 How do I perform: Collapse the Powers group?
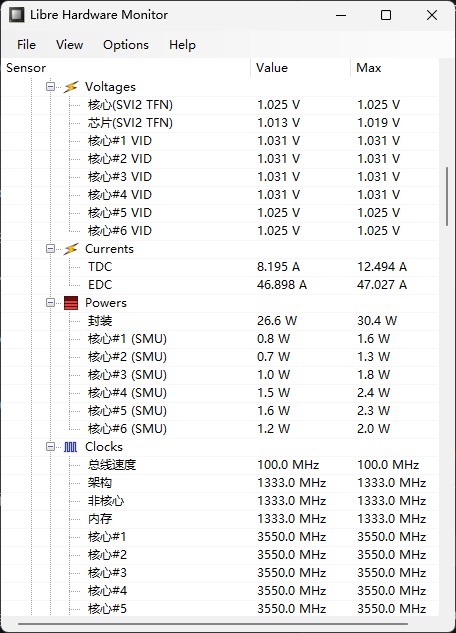click(x=50, y=303)
